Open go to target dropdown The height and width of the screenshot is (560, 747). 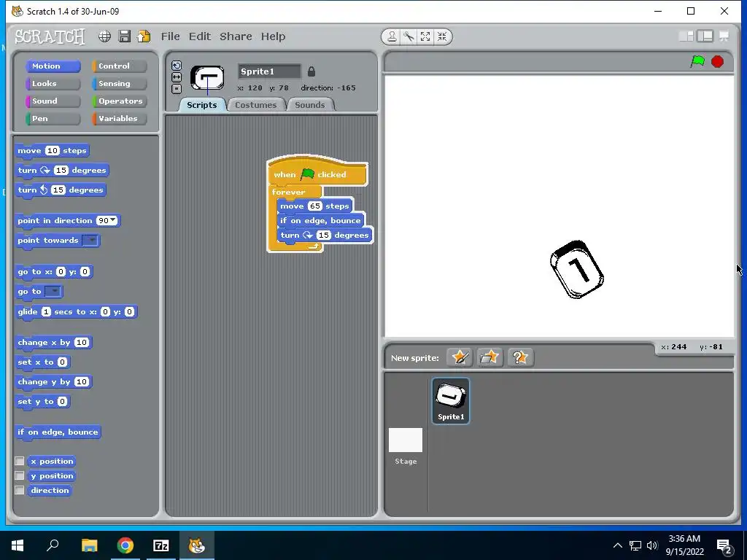tap(53, 292)
